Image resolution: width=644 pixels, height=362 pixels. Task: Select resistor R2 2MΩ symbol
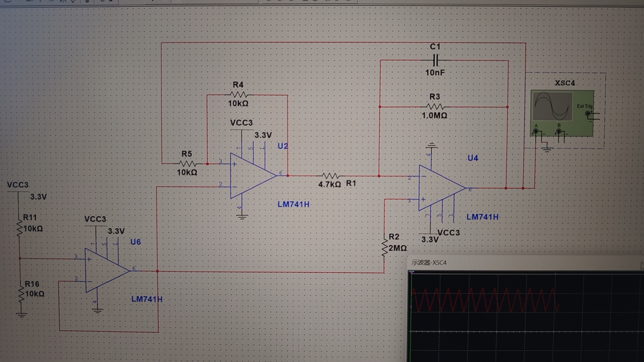[384, 248]
